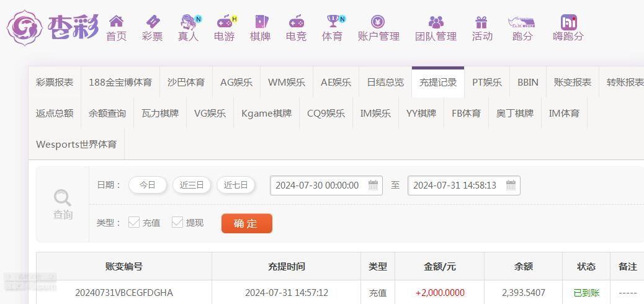Focus the start date 2024-07-30 field
The image size is (644, 304).
click(x=326, y=186)
